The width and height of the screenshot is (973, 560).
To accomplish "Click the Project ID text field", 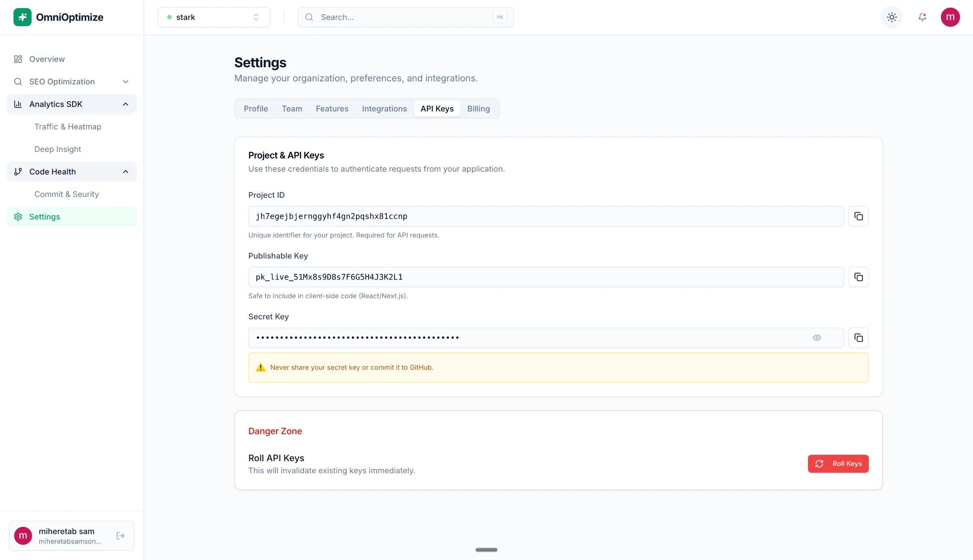I will pos(546,216).
